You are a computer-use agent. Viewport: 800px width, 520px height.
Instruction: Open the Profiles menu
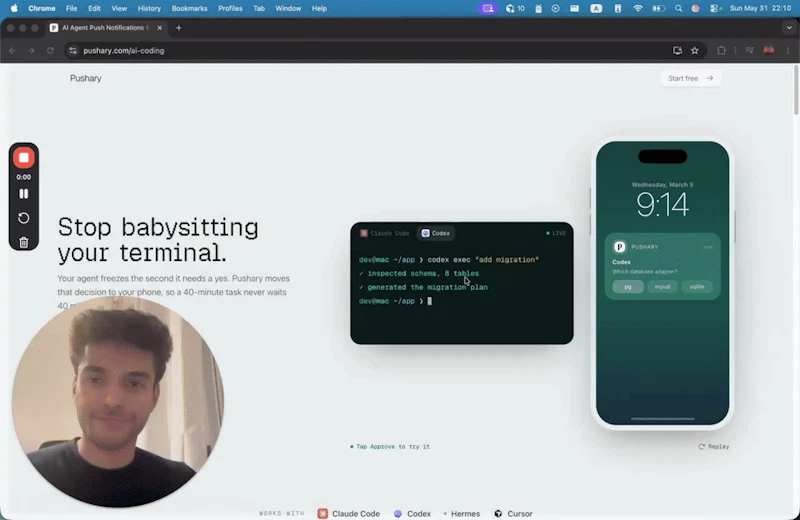[x=230, y=8]
